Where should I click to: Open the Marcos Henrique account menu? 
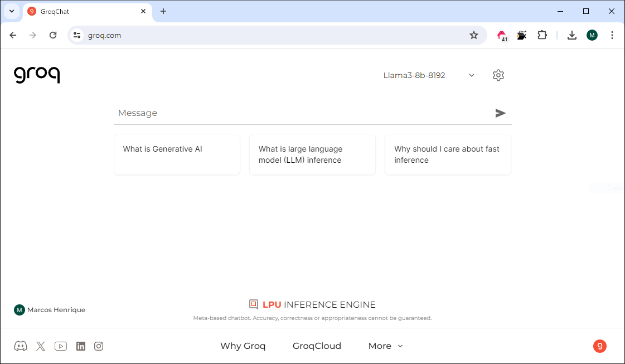(x=50, y=310)
